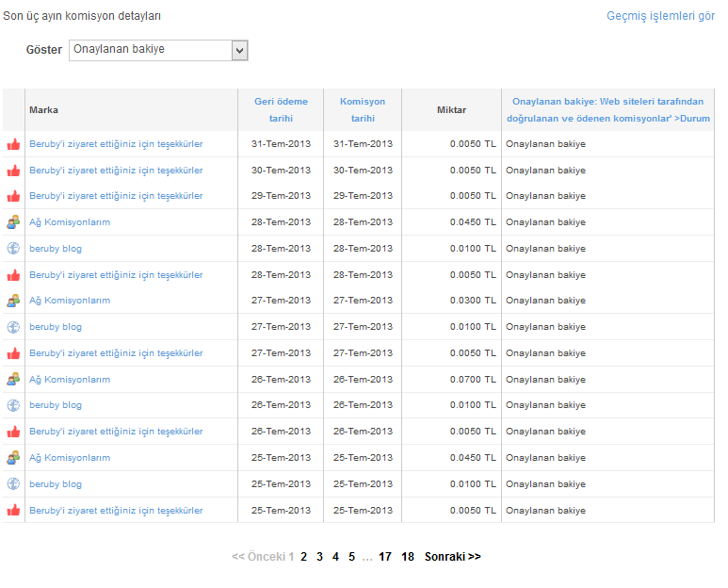Open beruby blog link for 28-Tem-2013
This screenshot has width=728, height=588.
56,249
